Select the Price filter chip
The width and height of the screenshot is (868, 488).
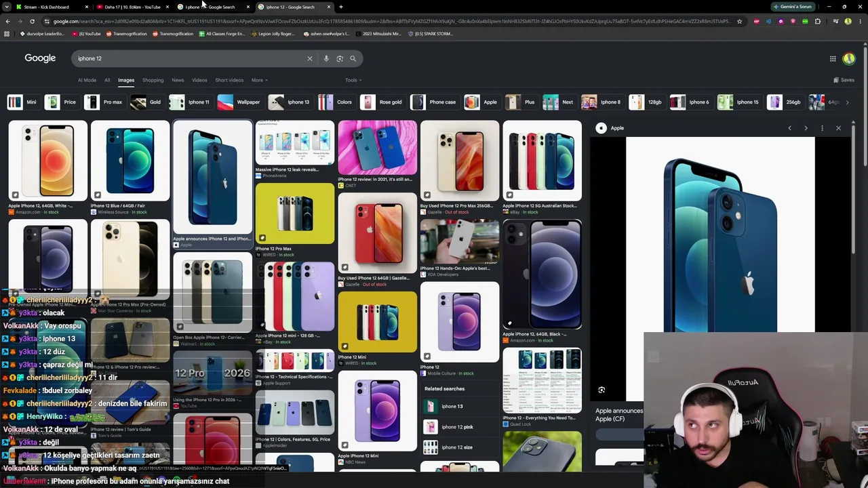click(61, 102)
